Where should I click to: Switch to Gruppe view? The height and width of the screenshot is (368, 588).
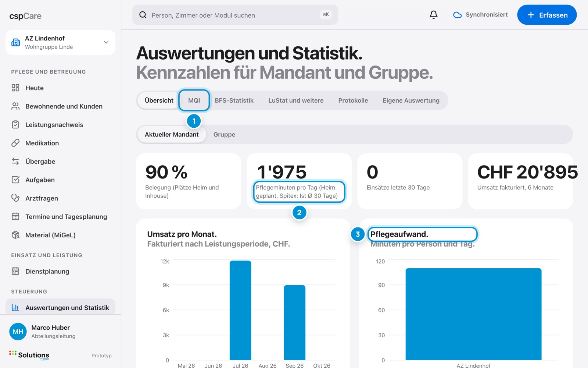coord(224,134)
